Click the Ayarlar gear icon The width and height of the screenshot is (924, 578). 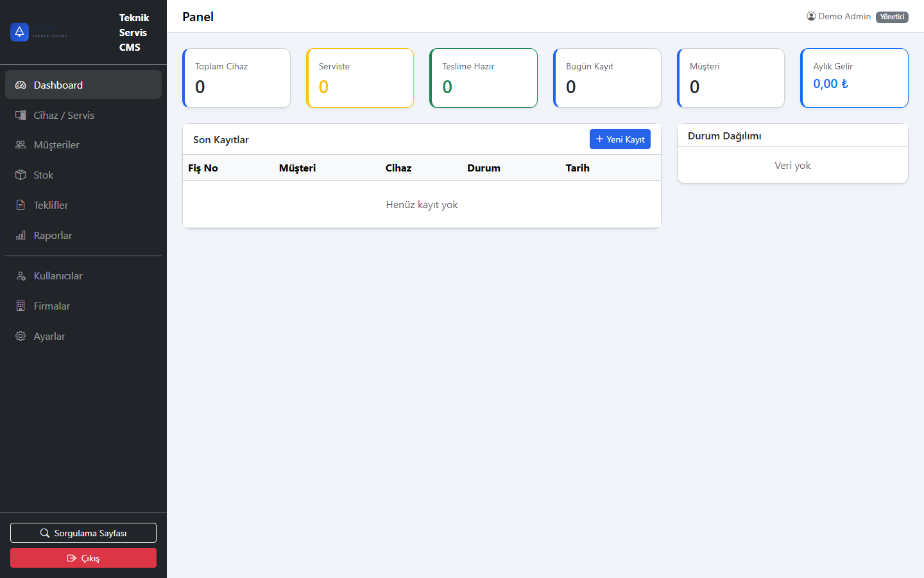click(x=21, y=336)
